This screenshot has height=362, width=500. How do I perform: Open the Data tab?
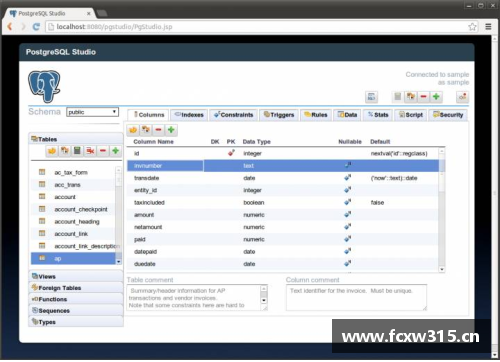coord(347,115)
